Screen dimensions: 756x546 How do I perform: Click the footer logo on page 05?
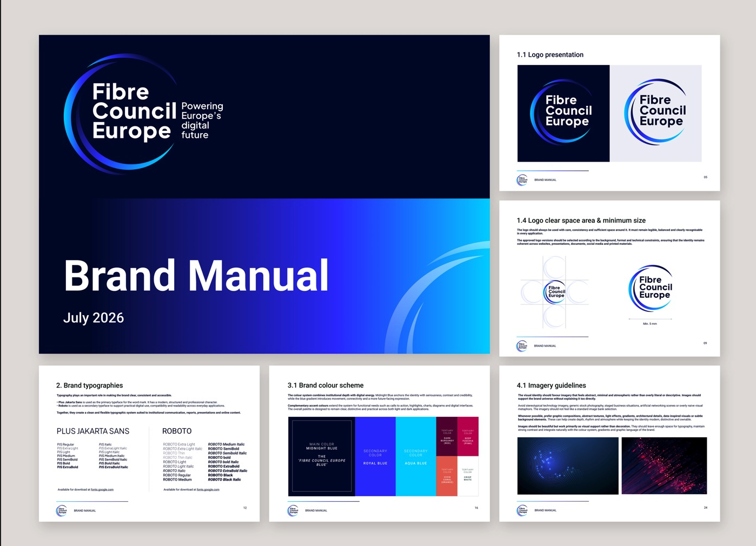click(522, 180)
